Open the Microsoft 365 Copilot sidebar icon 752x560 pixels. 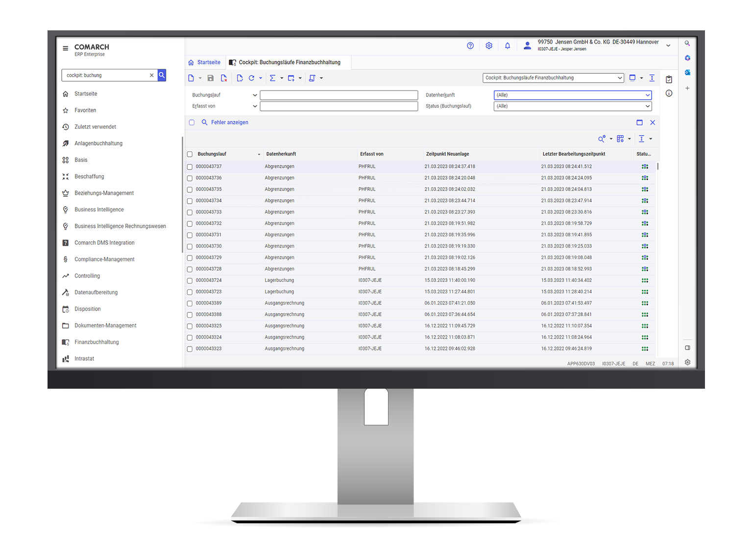click(x=687, y=58)
